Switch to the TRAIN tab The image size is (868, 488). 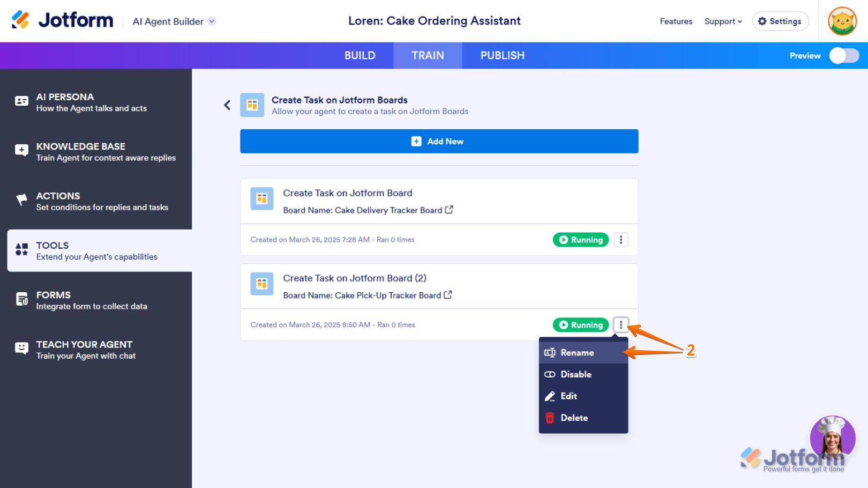click(x=428, y=55)
